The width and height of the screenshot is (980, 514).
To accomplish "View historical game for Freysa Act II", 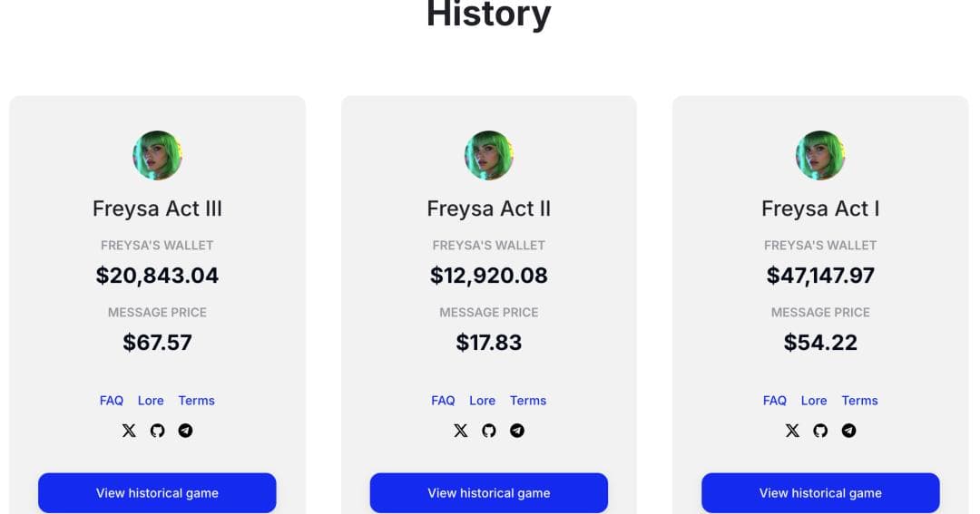I will tap(489, 493).
